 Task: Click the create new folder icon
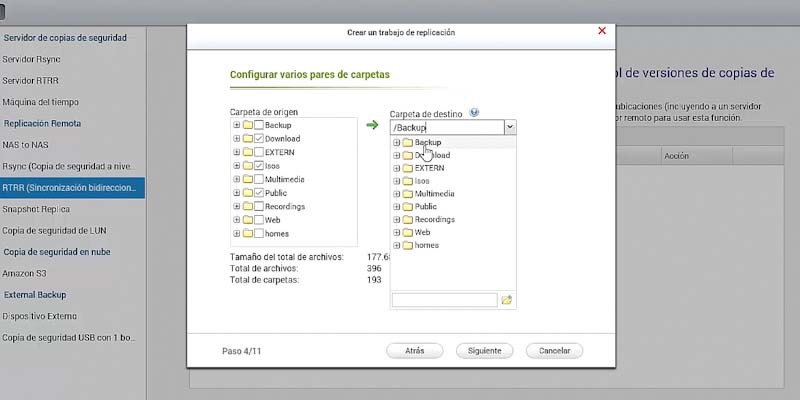point(507,300)
